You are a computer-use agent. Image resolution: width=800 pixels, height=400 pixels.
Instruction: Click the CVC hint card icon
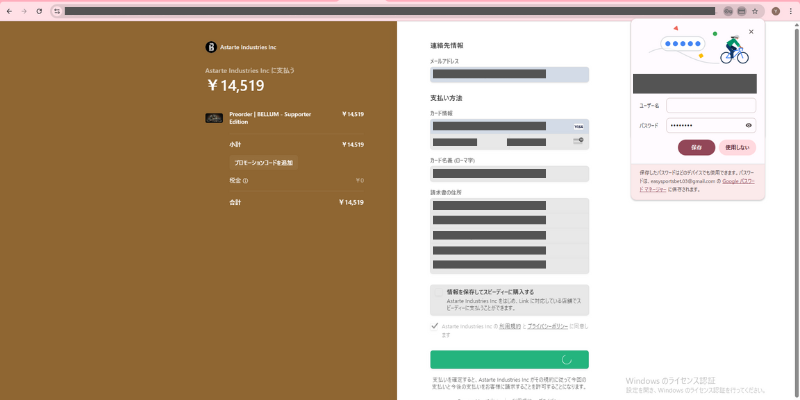coord(578,140)
